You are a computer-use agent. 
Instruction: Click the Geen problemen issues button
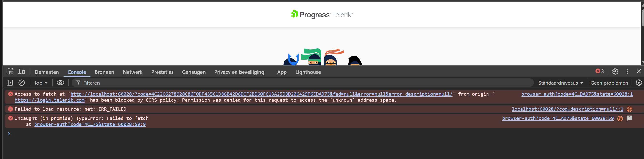(609, 83)
